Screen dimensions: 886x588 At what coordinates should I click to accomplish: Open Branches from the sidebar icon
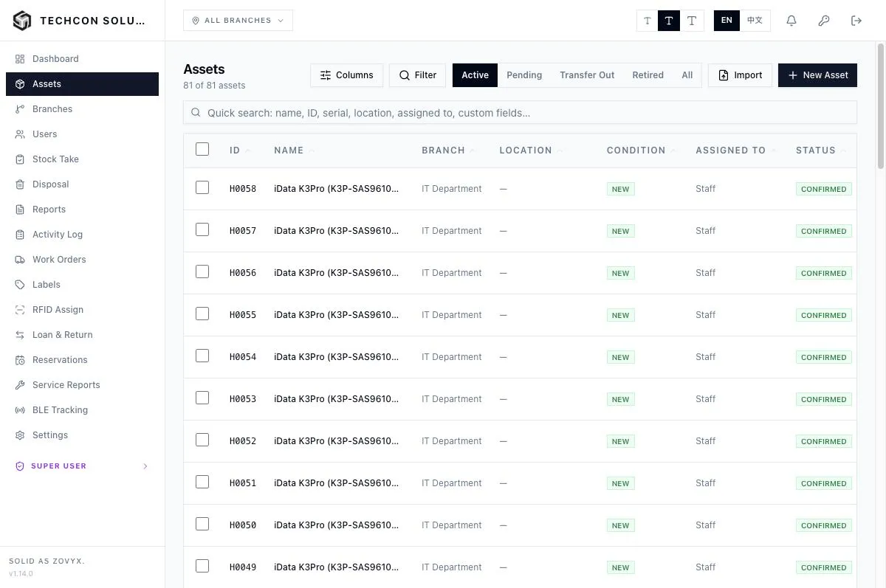coord(20,109)
